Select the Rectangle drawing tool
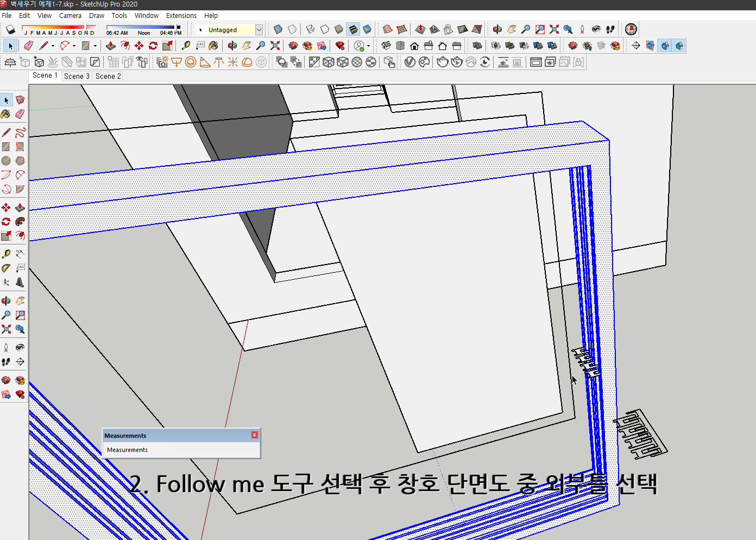Viewport: 756px width, 540px height. (x=85, y=45)
